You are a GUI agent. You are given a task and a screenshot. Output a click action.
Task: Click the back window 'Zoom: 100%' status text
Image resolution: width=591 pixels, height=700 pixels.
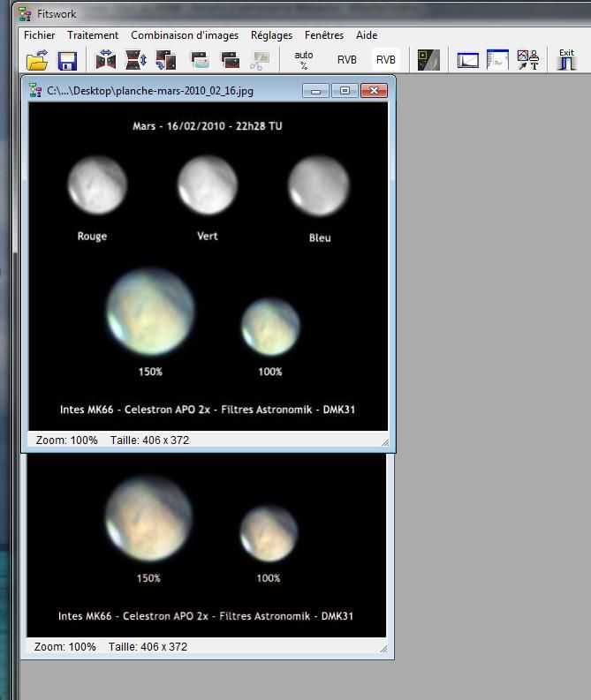click(64, 647)
